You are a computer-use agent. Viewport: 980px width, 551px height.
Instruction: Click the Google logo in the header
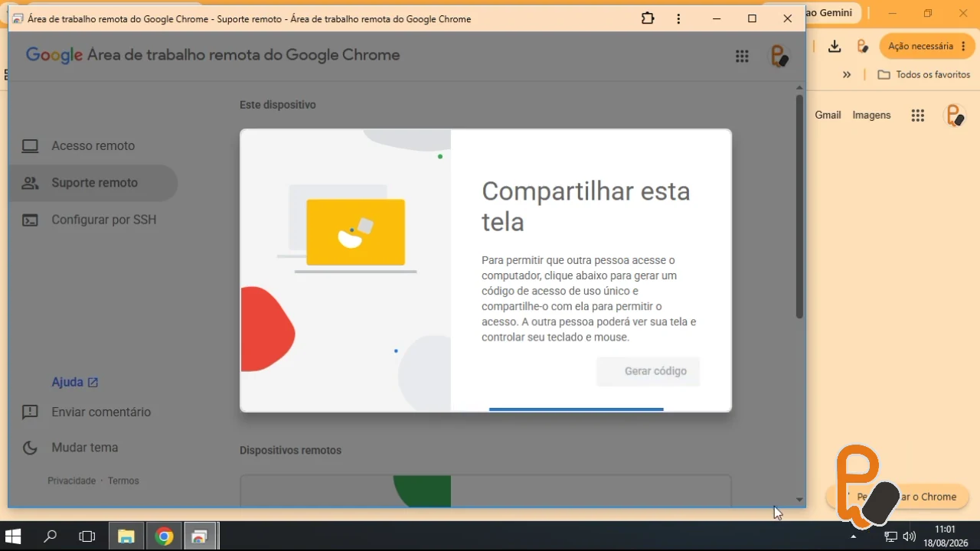(54, 55)
